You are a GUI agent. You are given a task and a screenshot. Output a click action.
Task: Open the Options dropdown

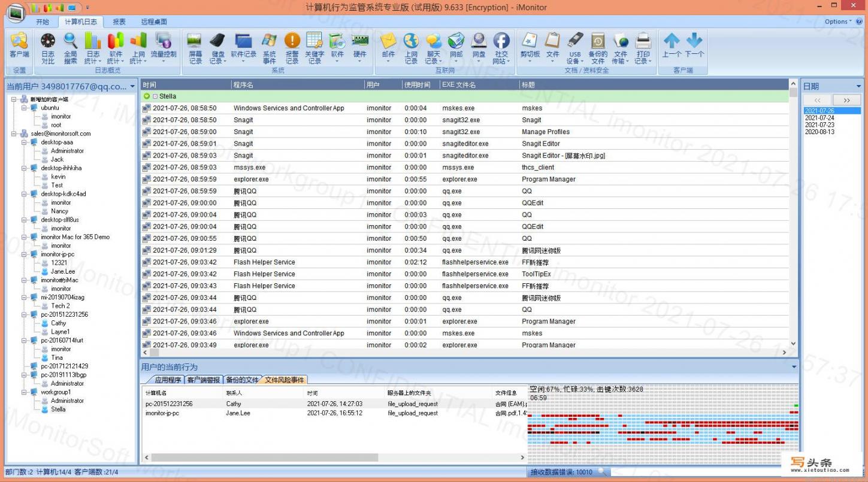838,22
